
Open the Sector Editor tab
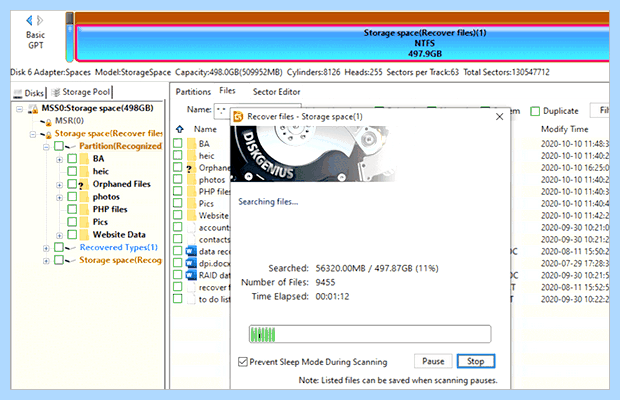[276, 92]
